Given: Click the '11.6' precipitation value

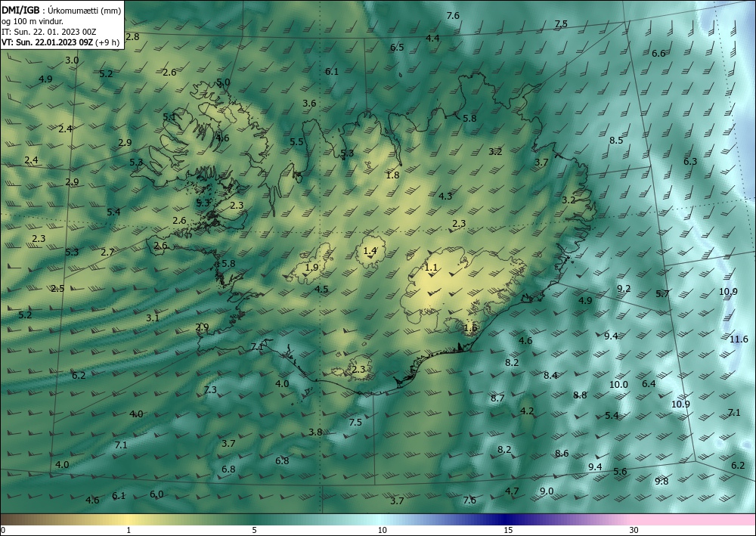Looking at the screenshot, I should pyautogui.click(x=739, y=339).
